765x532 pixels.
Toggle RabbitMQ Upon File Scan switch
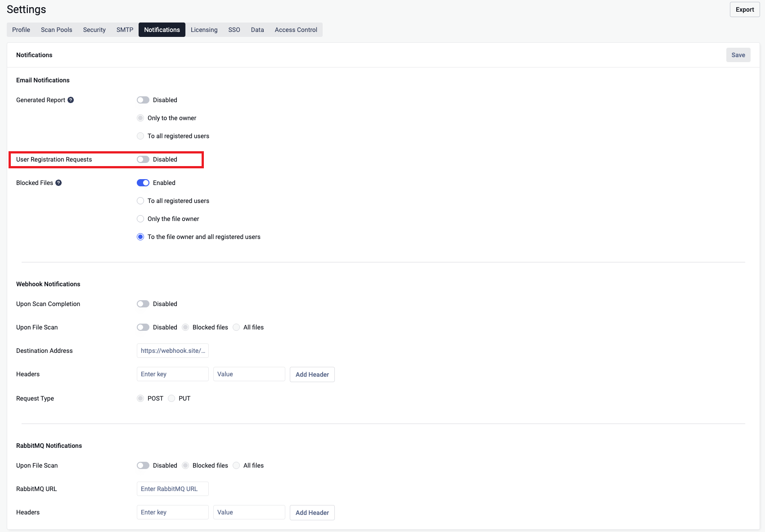tap(143, 465)
